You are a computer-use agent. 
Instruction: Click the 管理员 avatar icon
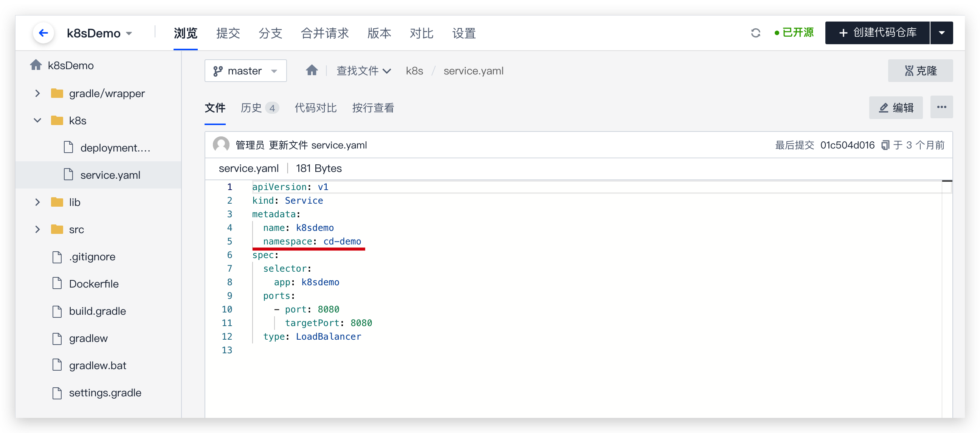(x=221, y=145)
